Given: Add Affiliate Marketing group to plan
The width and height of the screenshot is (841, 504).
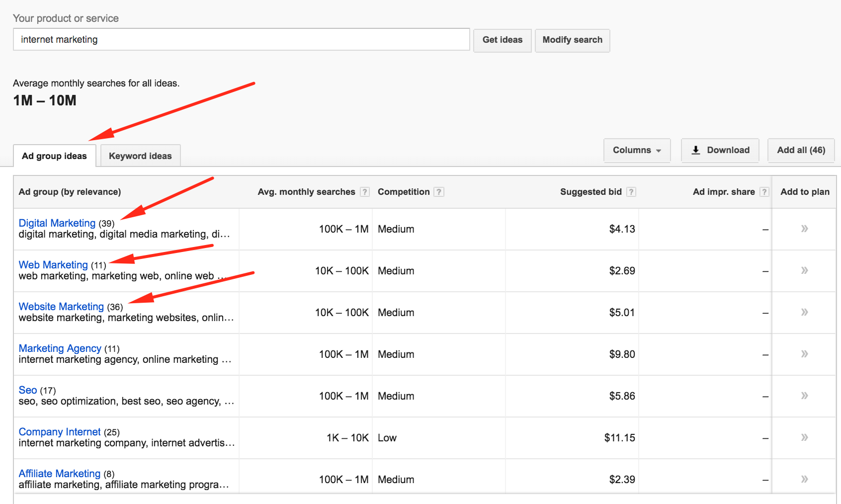Looking at the screenshot, I should point(804,479).
